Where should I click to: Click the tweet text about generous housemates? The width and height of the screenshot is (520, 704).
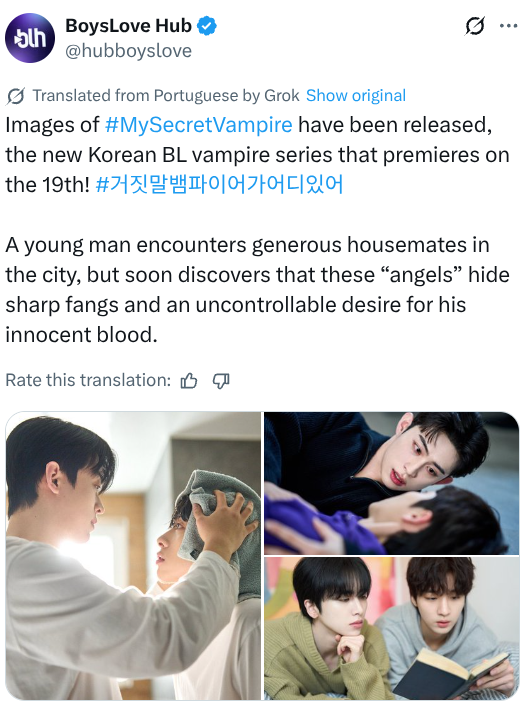tap(257, 290)
